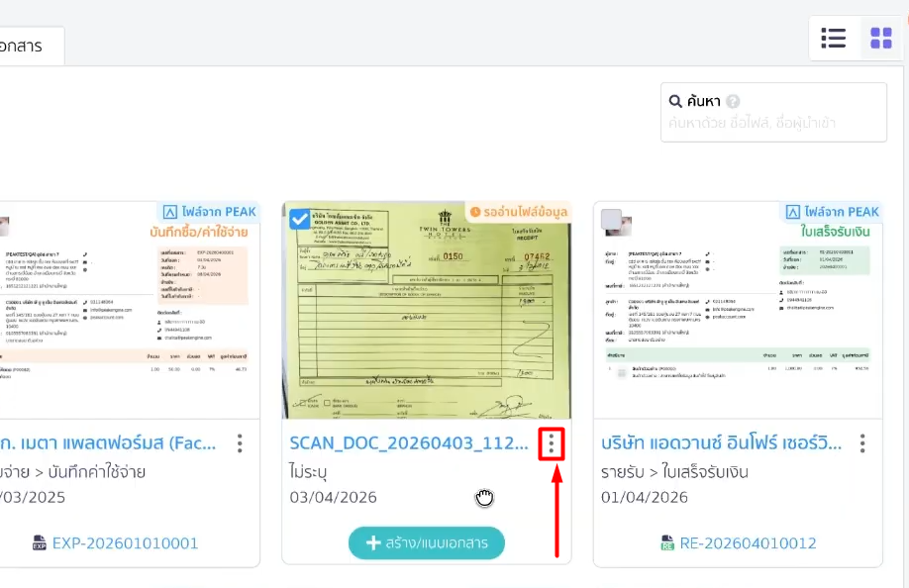Open the EXP-202601010001 document link
This screenshot has height=588, width=909.
click(125, 542)
